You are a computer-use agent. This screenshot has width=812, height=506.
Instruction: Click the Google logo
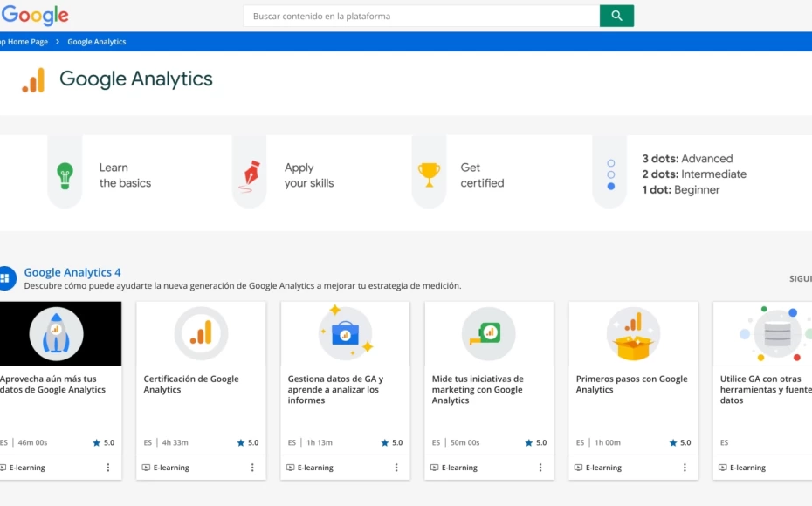(x=35, y=16)
